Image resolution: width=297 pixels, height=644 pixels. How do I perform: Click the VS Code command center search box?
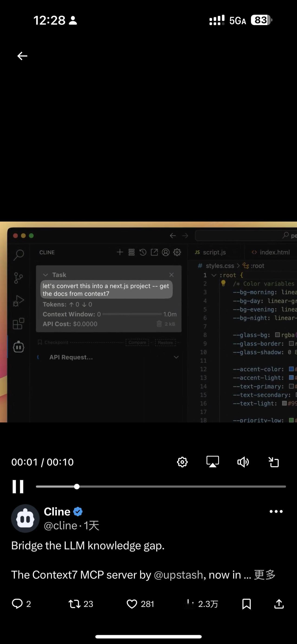(246, 235)
